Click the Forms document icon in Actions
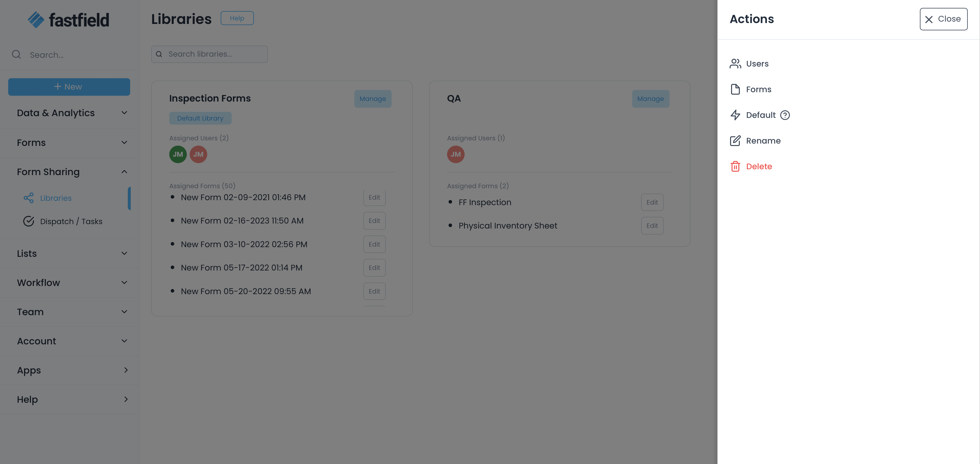Screen dimensions: 980x464 point(735,89)
